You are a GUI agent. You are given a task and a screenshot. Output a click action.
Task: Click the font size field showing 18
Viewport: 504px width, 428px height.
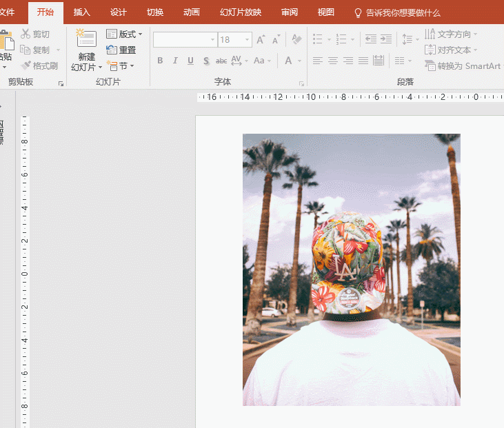pyautogui.click(x=231, y=39)
